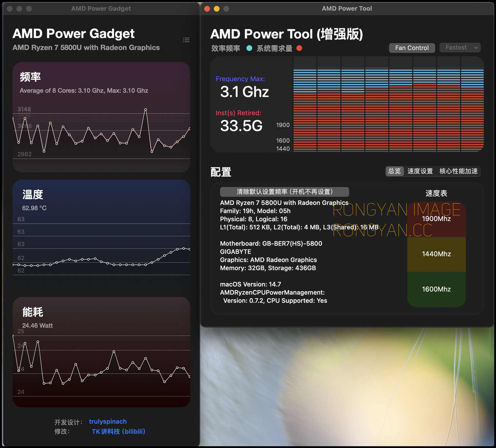The height and width of the screenshot is (448, 496).
Task: Click "macOS Version: 14.7" line
Action: point(251,284)
